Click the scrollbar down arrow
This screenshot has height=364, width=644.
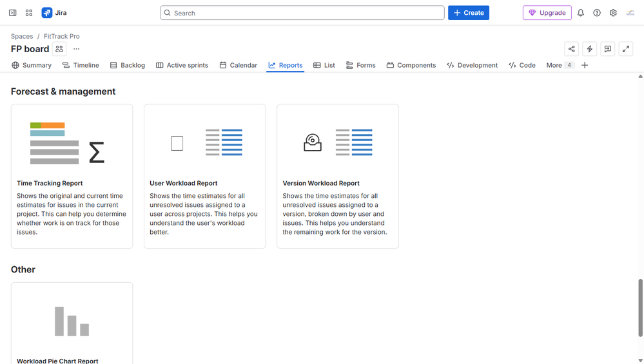[640, 361]
